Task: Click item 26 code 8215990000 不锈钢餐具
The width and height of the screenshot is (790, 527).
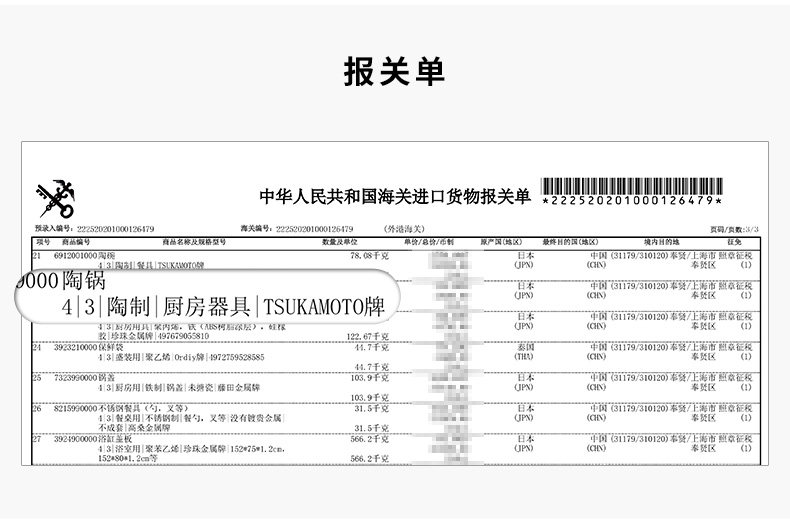Action: [x=121, y=409]
